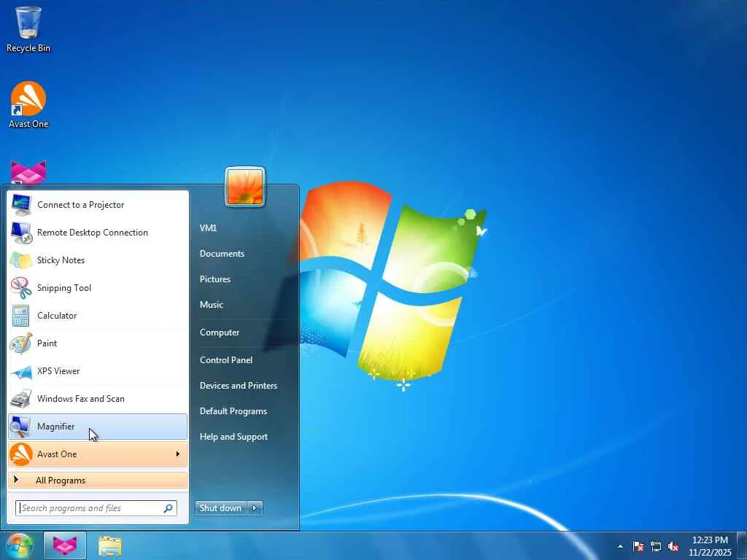Click the Start orb button
This screenshot has height=560, width=747.
click(x=19, y=546)
